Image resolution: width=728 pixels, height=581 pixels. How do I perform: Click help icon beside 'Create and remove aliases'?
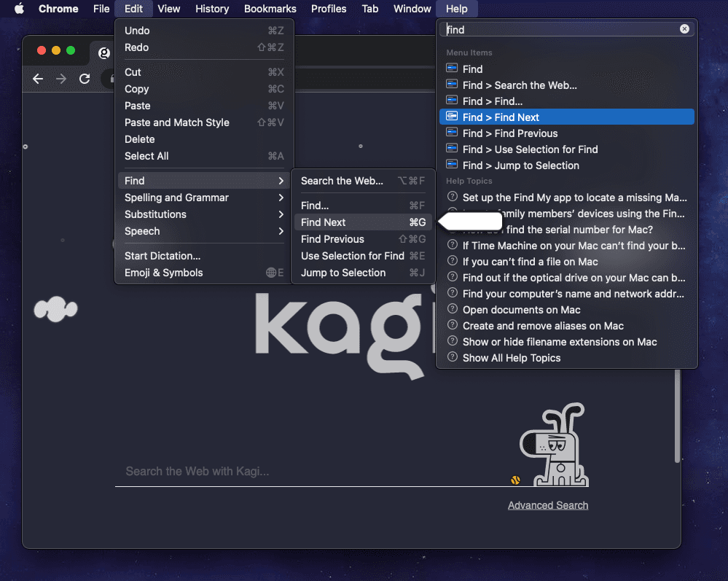[x=453, y=325]
